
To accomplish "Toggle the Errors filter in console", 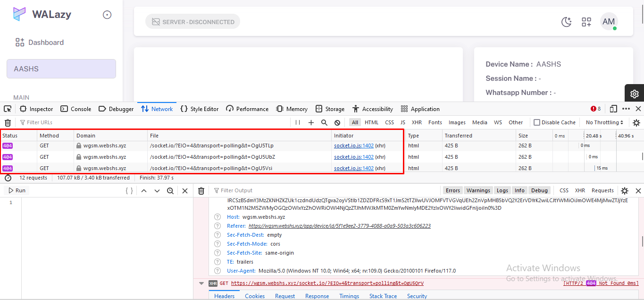I will pyautogui.click(x=452, y=190).
